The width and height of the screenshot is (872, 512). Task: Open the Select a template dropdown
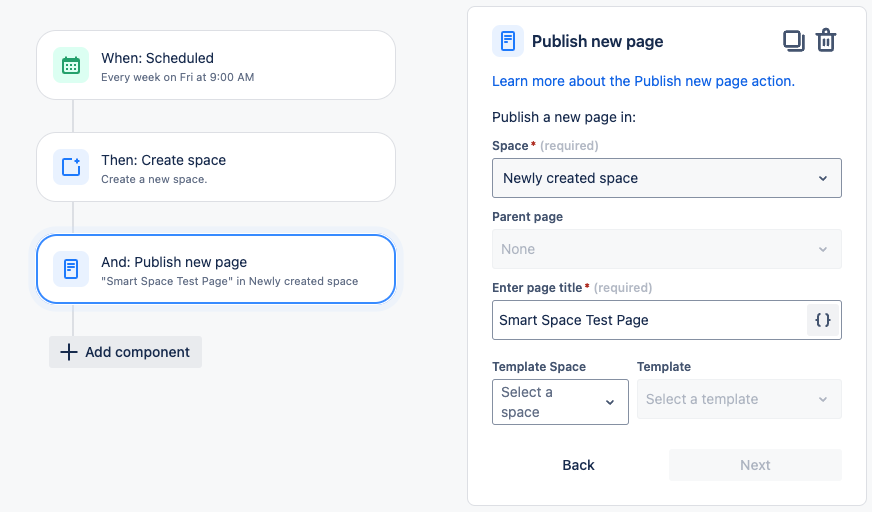tap(739, 399)
